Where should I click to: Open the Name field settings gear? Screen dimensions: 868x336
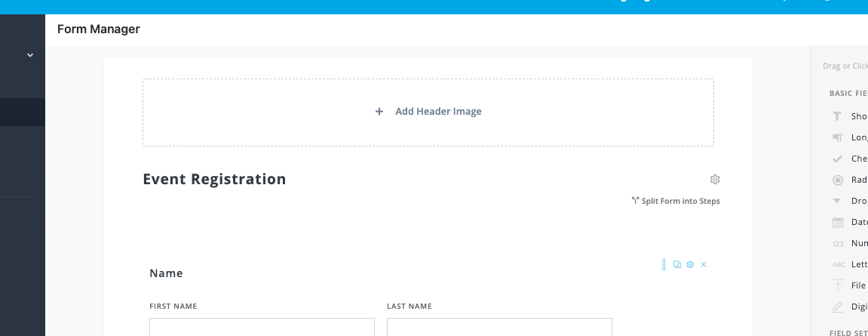[x=690, y=264]
